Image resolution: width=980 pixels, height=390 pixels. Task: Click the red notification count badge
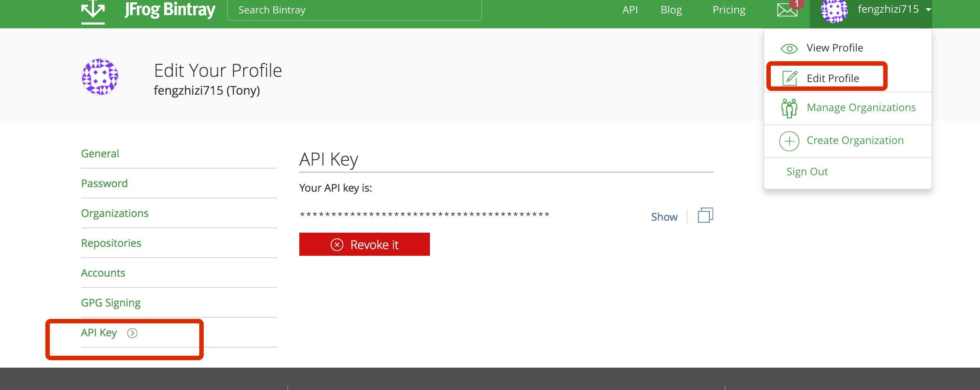[x=796, y=3]
